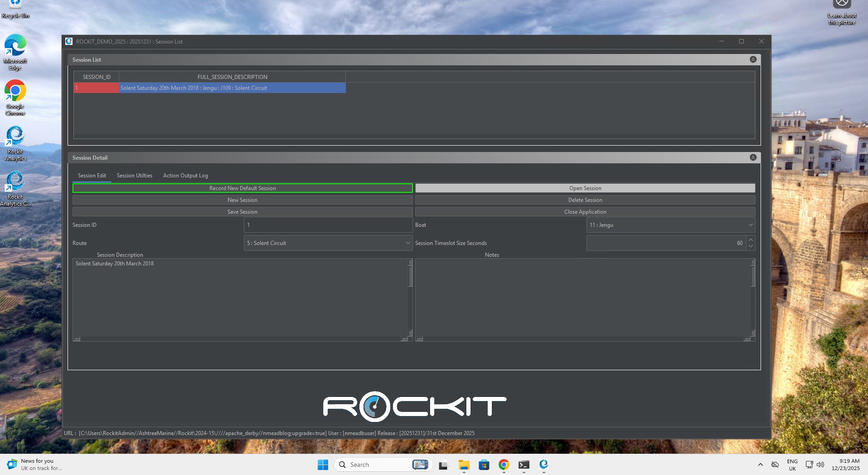The image size is (868, 475).
Task: Collapse the Session Detail panel
Action: click(x=753, y=157)
